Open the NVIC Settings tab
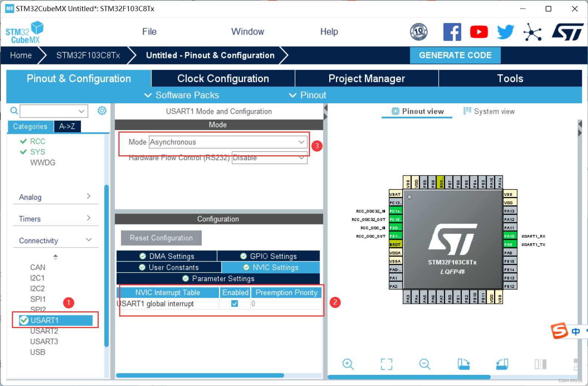The image size is (588, 386). click(x=271, y=267)
